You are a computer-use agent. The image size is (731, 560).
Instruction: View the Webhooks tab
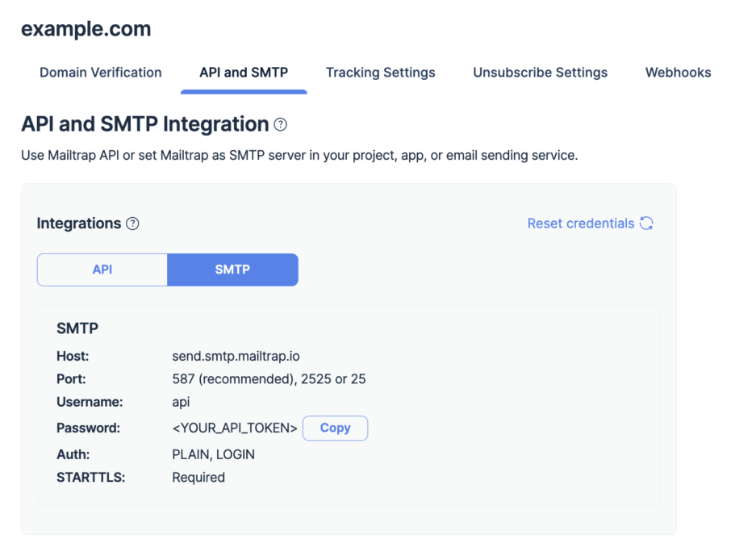pos(678,73)
